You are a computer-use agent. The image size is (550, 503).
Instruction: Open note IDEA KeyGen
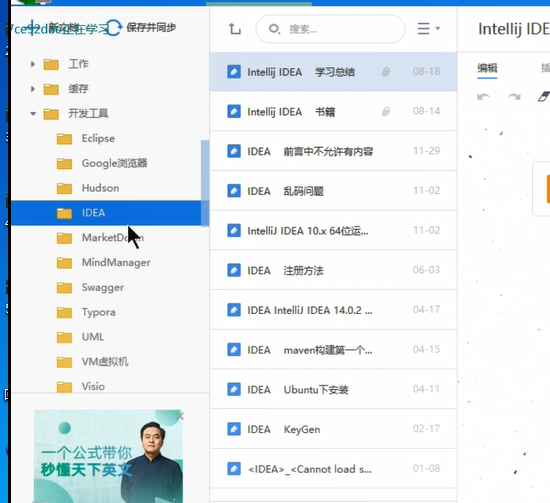333,429
